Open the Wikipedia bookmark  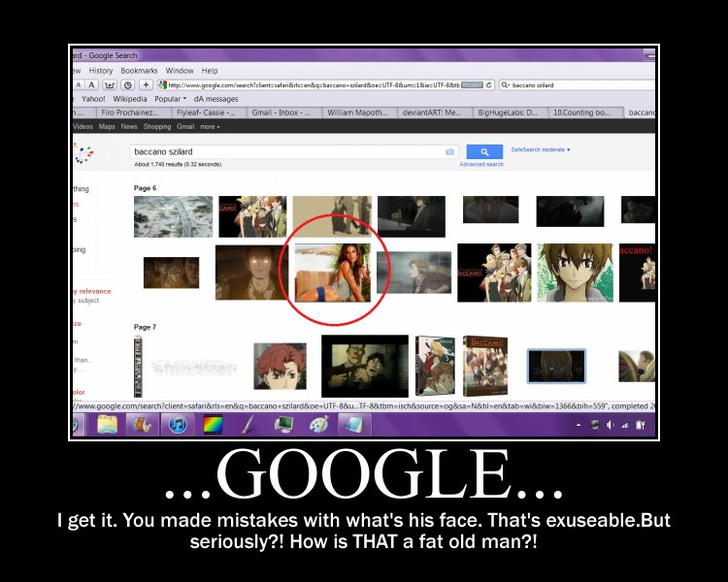pos(129,99)
